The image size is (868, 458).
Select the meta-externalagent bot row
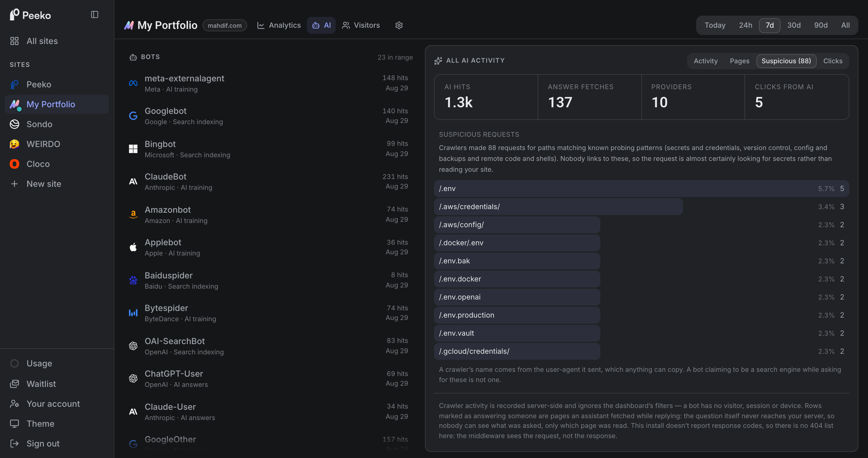click(269, 83)
